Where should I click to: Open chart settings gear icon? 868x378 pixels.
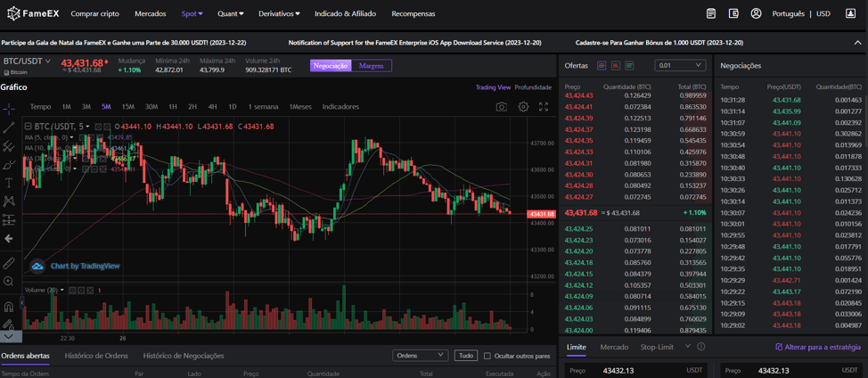(523, 107)
